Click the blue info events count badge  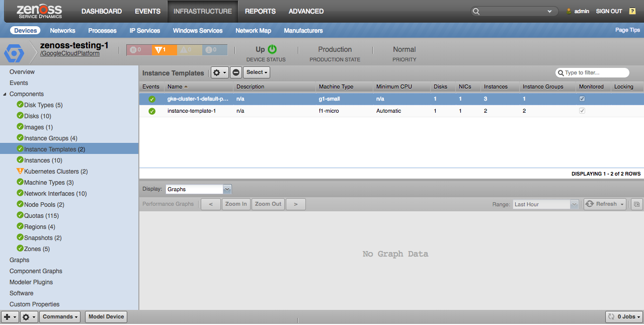coord(214,50)
